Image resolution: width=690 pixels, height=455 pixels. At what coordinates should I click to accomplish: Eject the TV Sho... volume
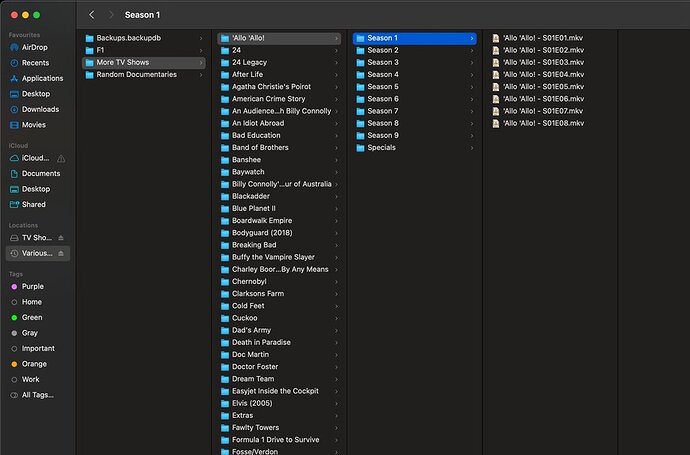tap(61, 238)
